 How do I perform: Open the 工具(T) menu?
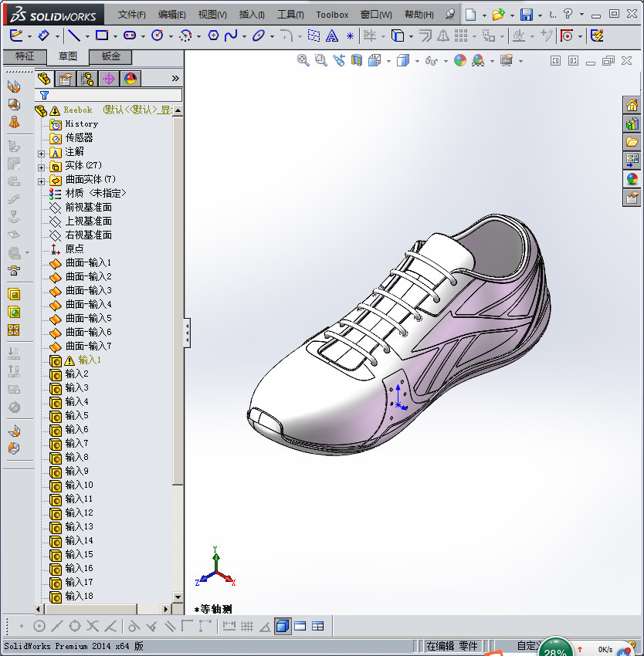coord(290,15)
